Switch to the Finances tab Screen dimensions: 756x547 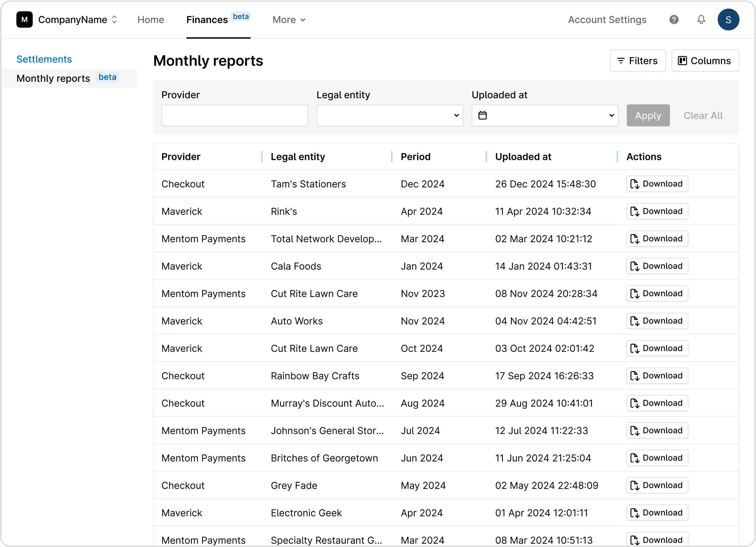[207, 20]
